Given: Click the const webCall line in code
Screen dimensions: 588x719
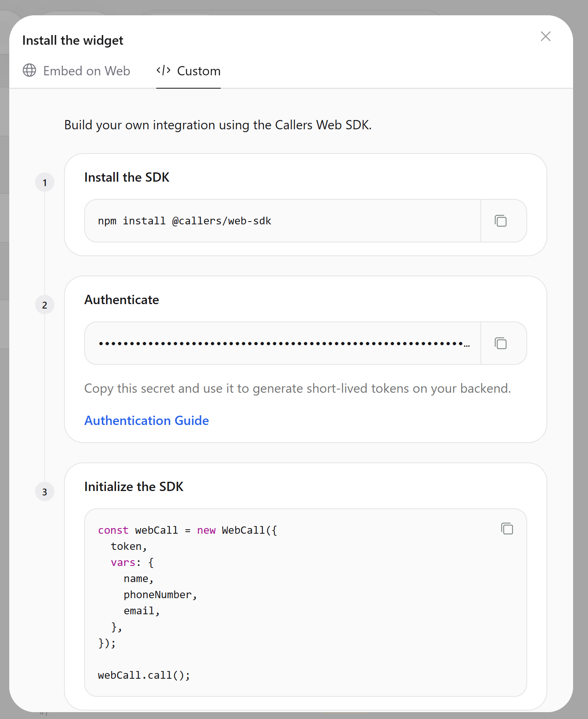Looking at the screenshot, I should [188, 530].
